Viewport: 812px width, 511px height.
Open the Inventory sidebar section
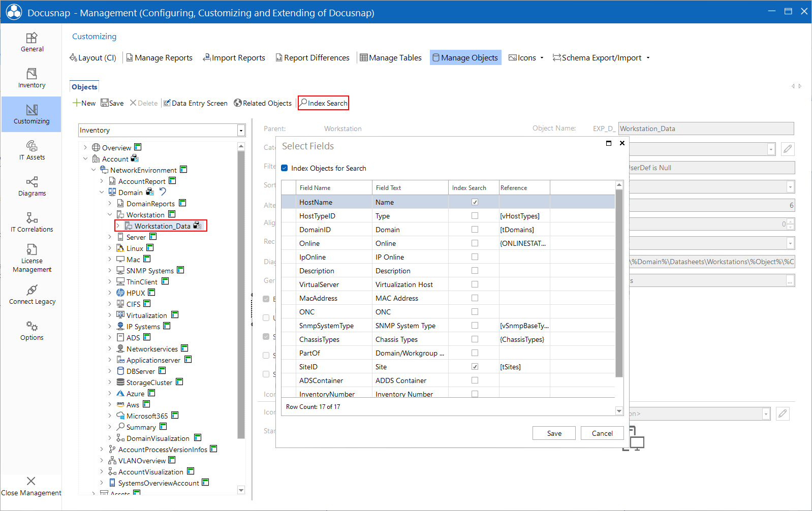[x=32, y=78]
